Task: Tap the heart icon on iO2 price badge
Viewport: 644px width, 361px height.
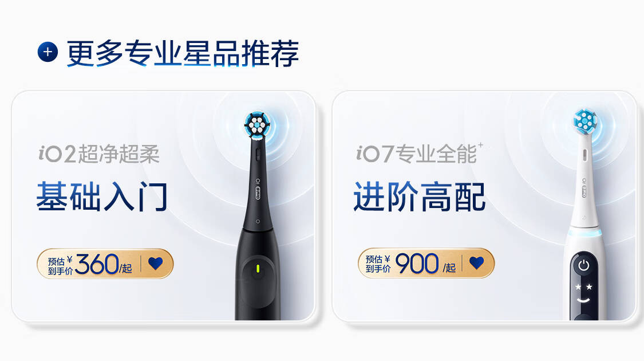Action: coord(156,263)
